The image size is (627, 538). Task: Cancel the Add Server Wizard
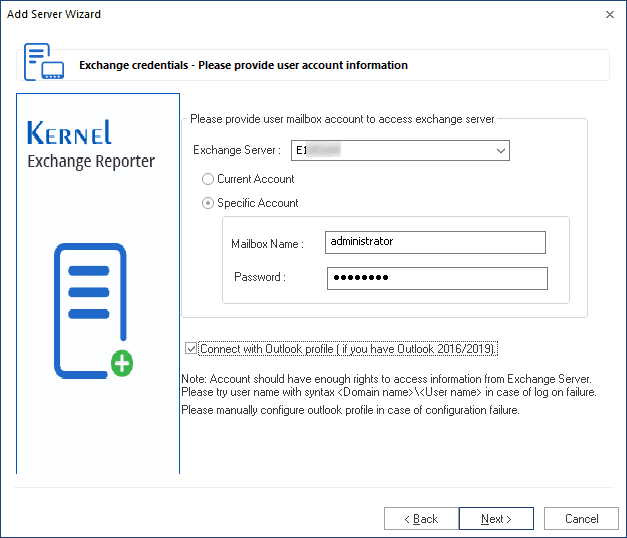[581, 519]
